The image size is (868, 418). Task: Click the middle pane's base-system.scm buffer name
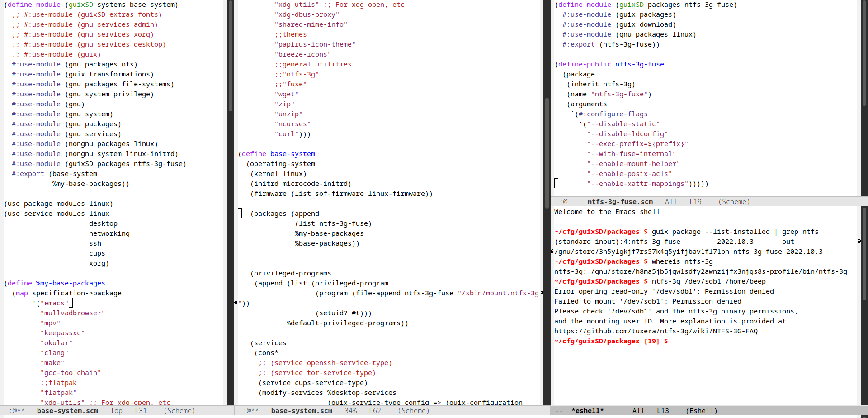(x=302, y=411)
